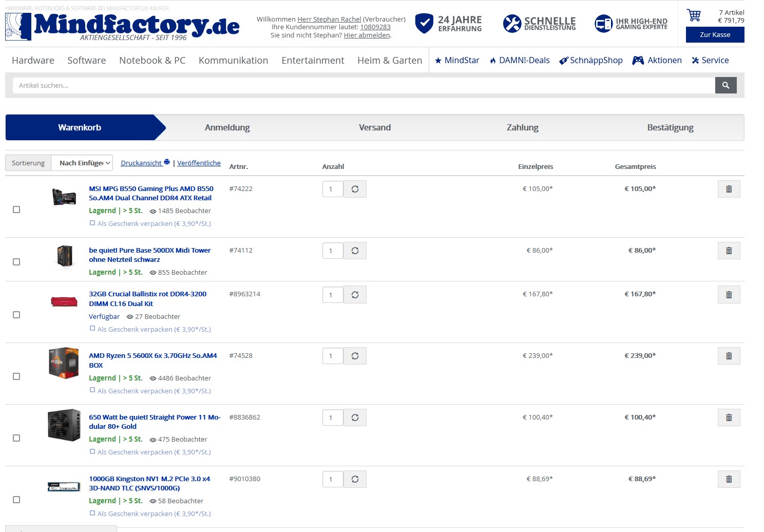
Task: Refresh quantity for MSI MPG B550 motherboard
Action: tap(355, 189)
